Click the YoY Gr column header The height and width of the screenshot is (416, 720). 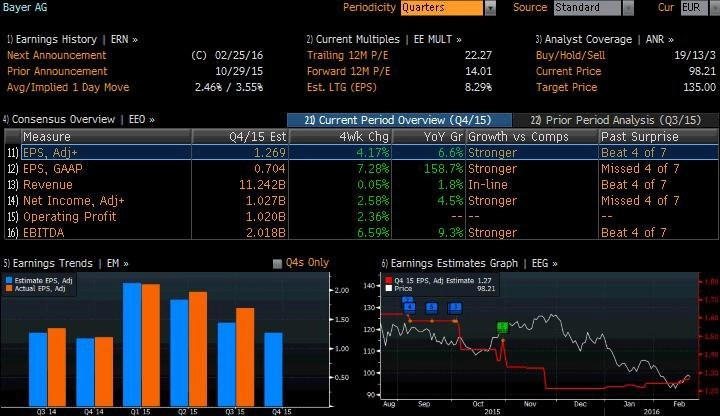tap(429, 137)
